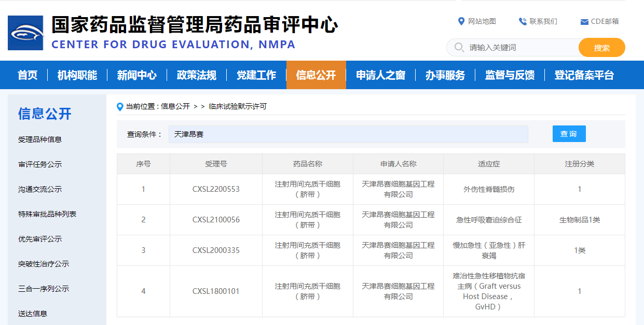Viewport: 644px width, 325px height.
Task: Open the 办事服务 menu
Action: 445,75
